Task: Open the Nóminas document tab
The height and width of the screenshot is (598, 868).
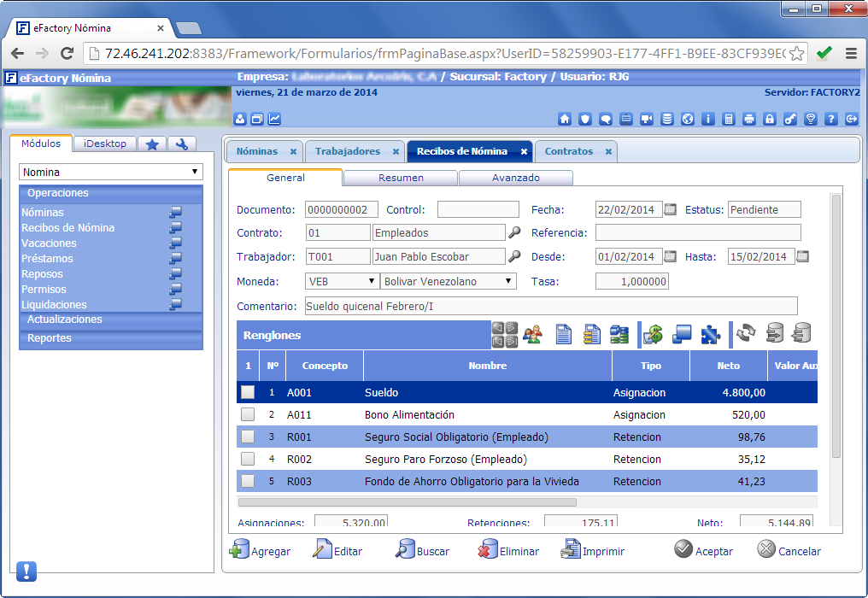Action: tap(257, 151)
